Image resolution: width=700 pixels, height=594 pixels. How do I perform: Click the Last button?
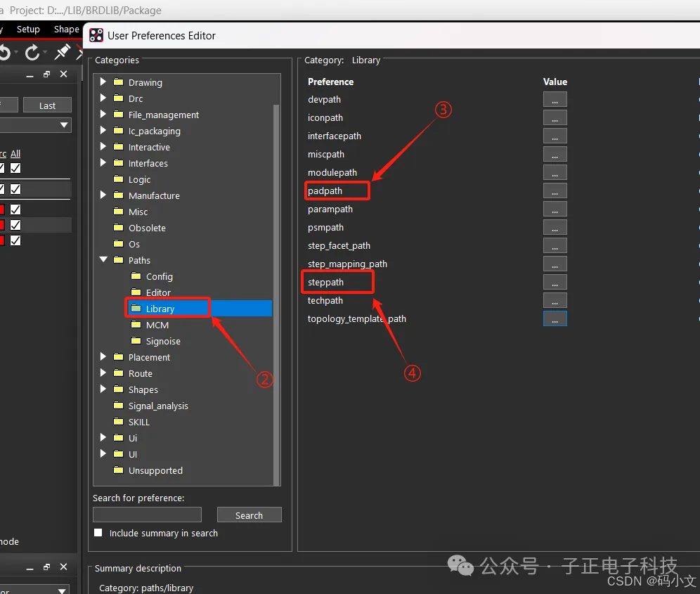[47, 105]
